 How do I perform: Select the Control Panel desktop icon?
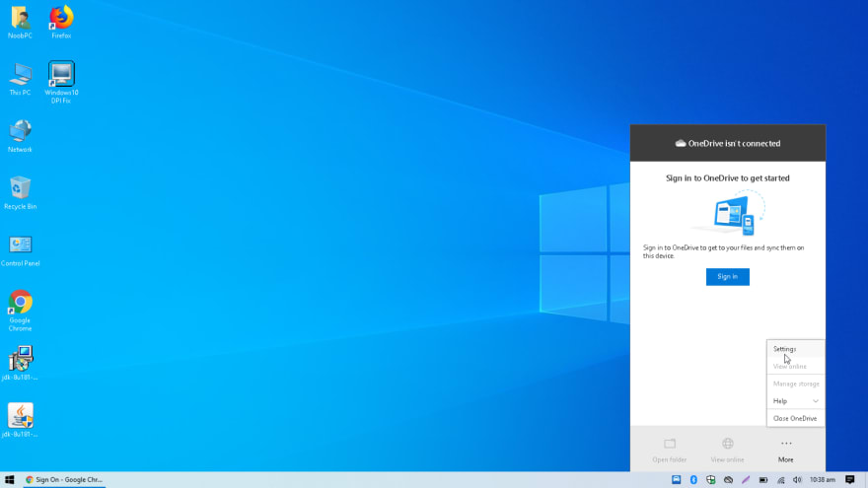click(x=20, y=250)
